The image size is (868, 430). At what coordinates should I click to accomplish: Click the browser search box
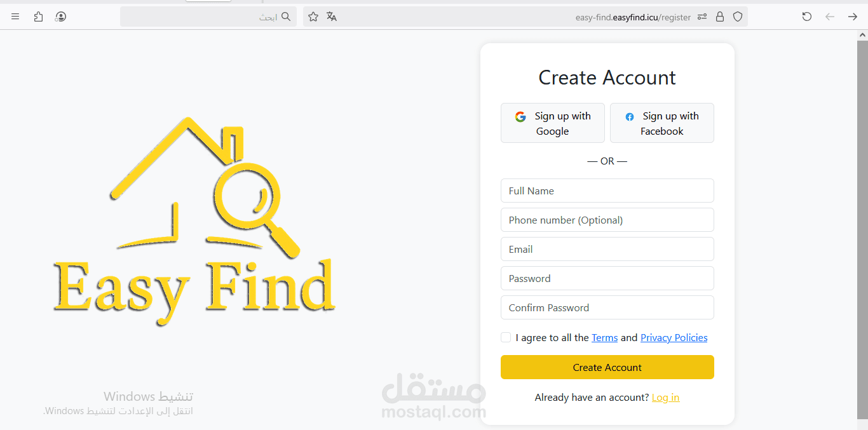click(203, 17)
